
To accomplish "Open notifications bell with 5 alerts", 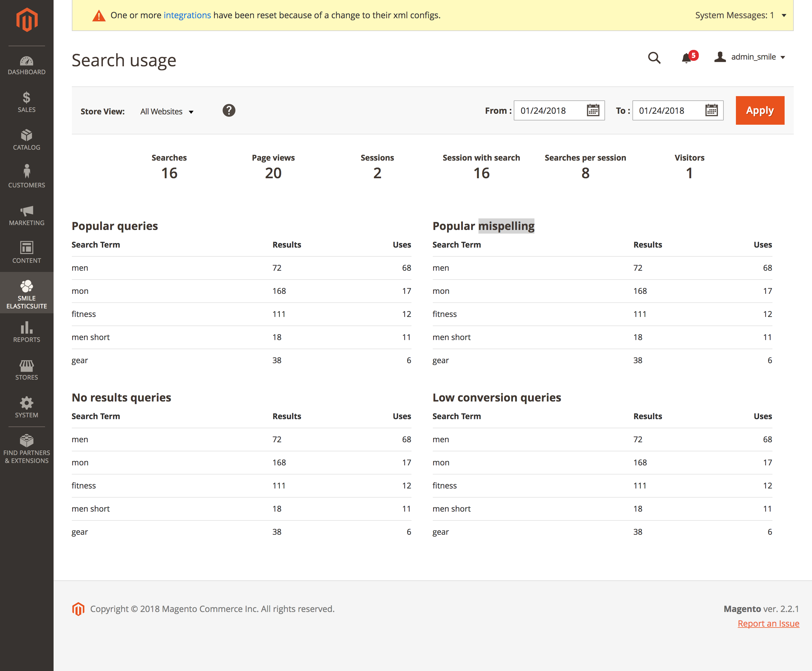I will click(689, 57).
